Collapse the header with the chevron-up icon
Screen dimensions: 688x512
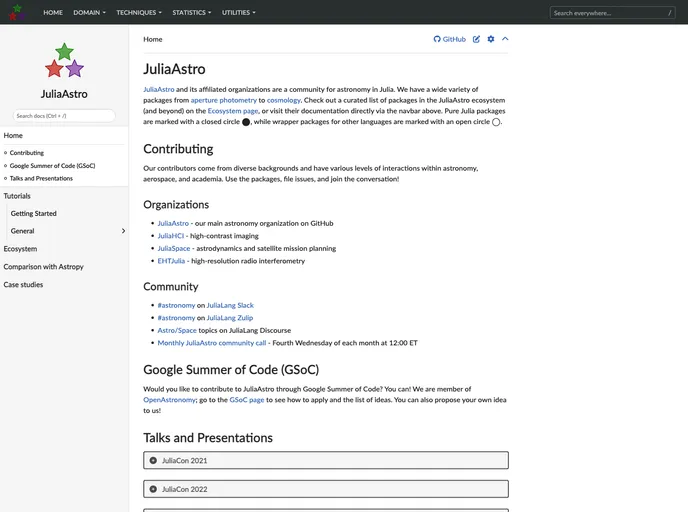tap(505, 39)
